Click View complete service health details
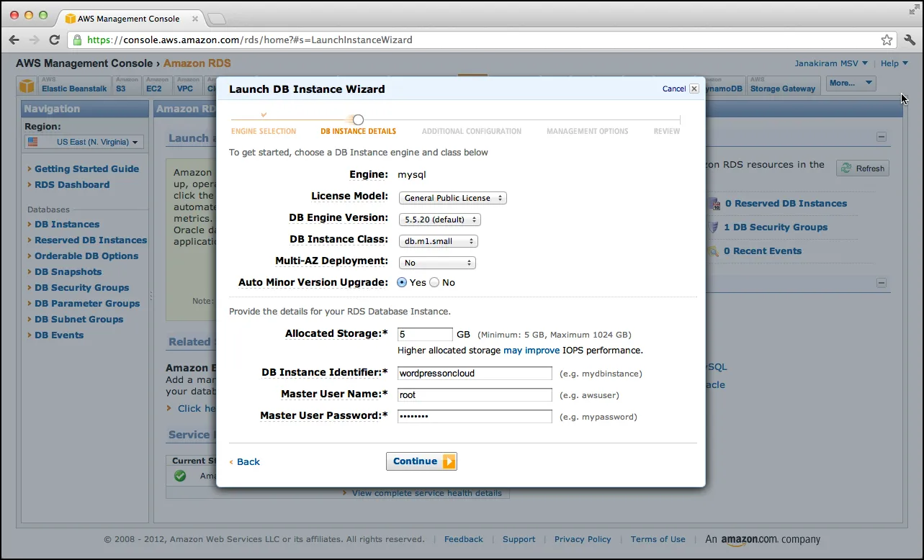Screen dimensions: 924x560 pos(427,493)
